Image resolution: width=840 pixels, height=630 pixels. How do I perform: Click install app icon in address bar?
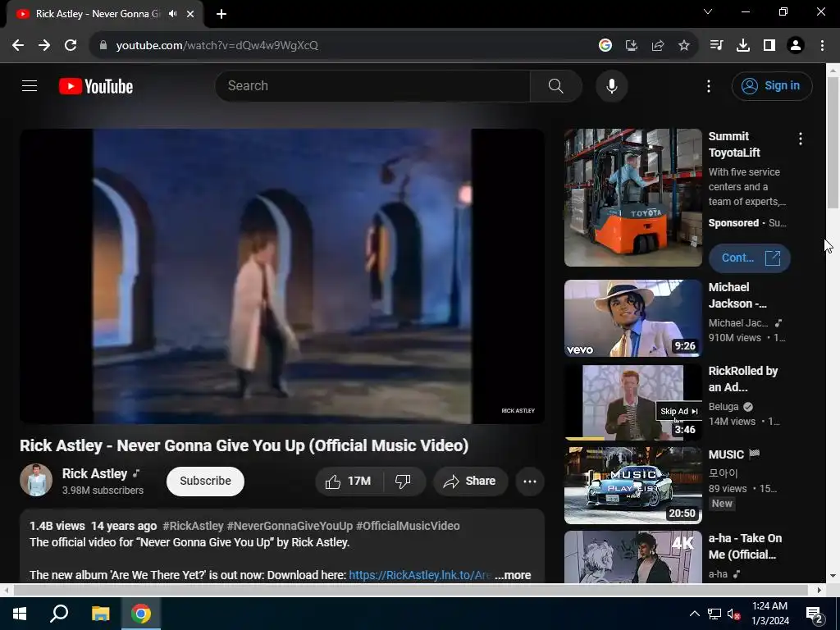pos(632,46)
